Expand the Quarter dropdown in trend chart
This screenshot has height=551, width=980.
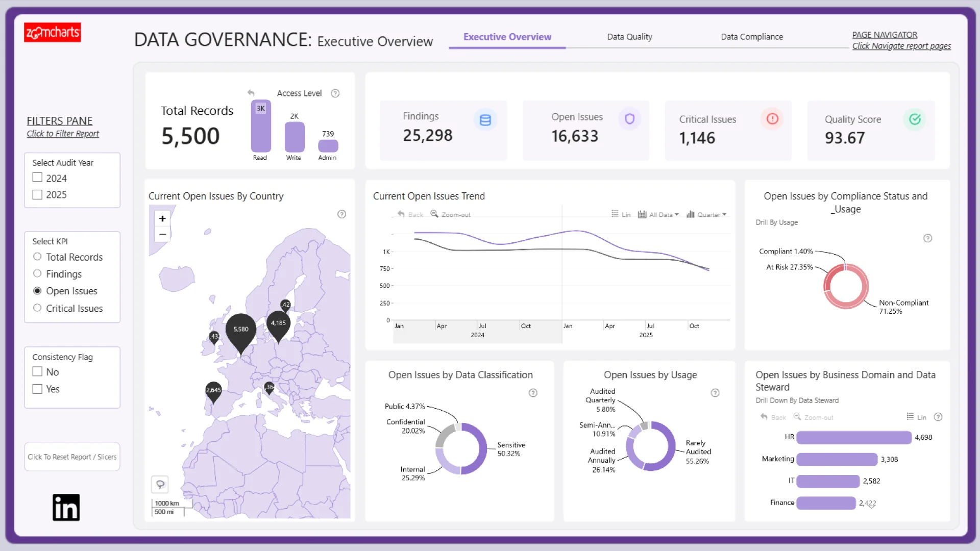[706, 215]
